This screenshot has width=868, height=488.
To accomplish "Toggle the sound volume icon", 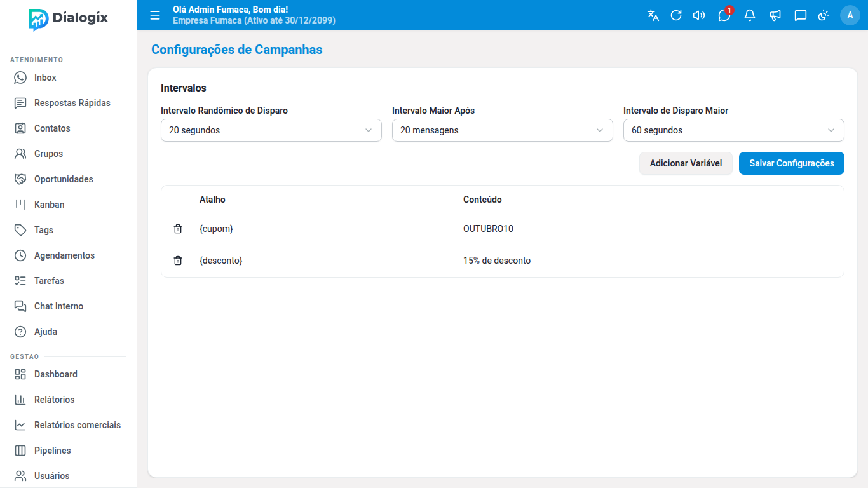I will pyautogui.click(x=699, y=15).
